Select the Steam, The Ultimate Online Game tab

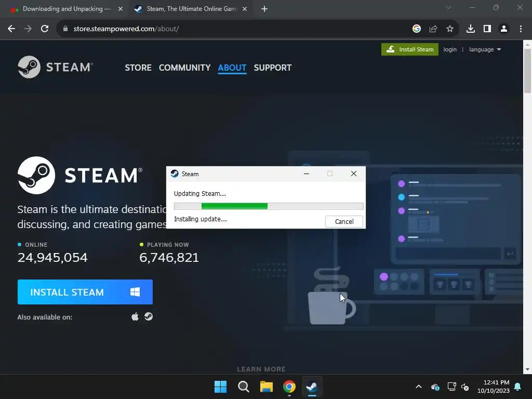191,9
